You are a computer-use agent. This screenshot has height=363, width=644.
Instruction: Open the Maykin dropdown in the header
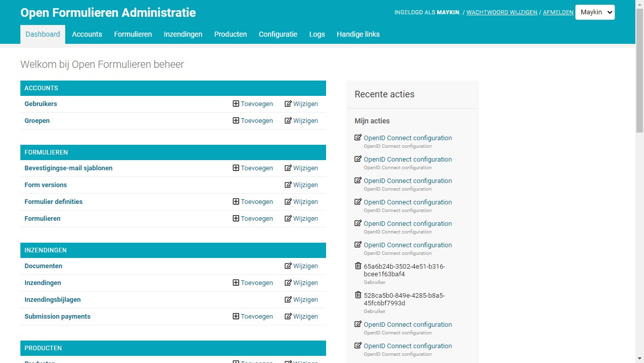click(595, 12)
